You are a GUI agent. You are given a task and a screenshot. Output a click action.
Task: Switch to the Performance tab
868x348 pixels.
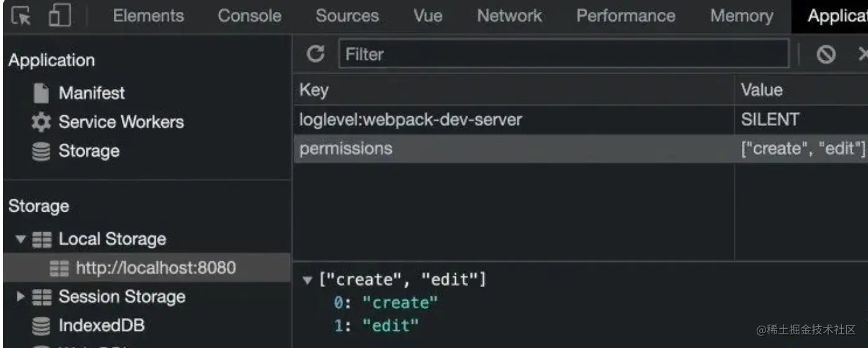point(626,16)
